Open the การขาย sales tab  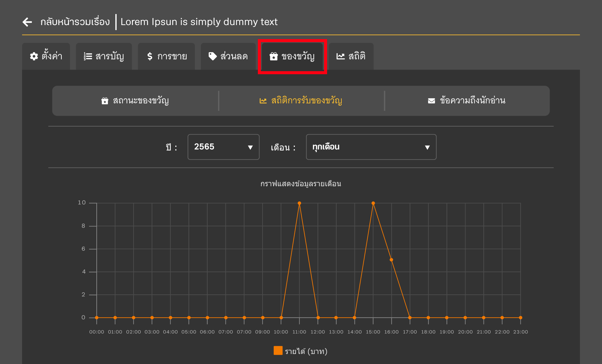pyautogui.click(x=166, y=56)
